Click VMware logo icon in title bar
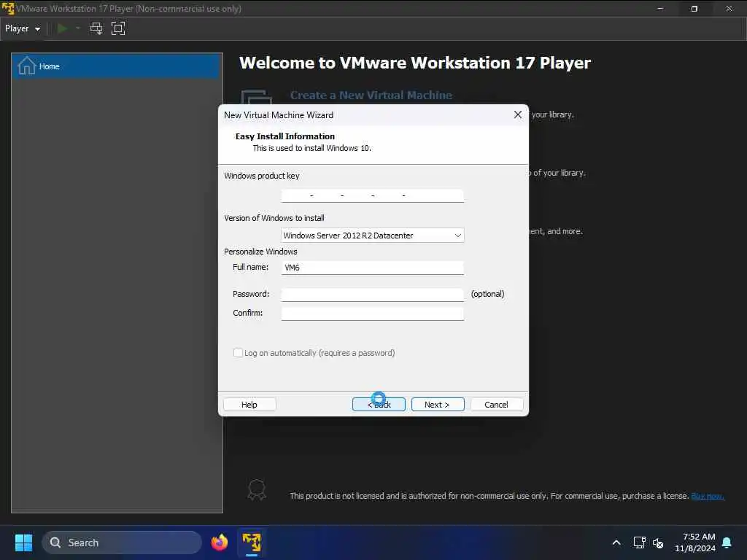The height and width of the screenshot is (560, 747). click(x=7, y=8)
